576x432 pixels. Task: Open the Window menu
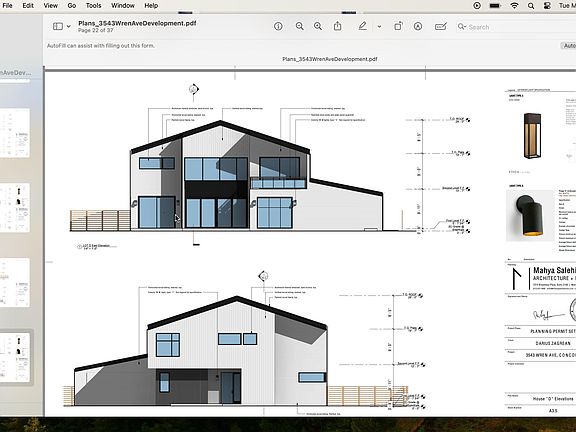[x=123, y=6]
